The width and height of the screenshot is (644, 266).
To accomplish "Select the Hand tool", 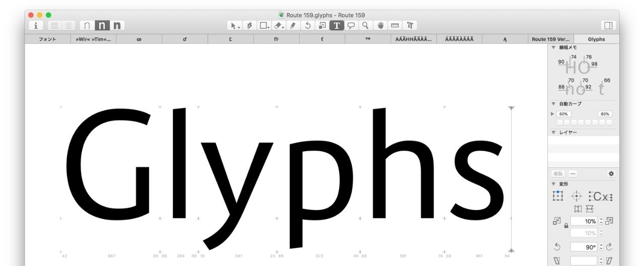I will 380,25.
